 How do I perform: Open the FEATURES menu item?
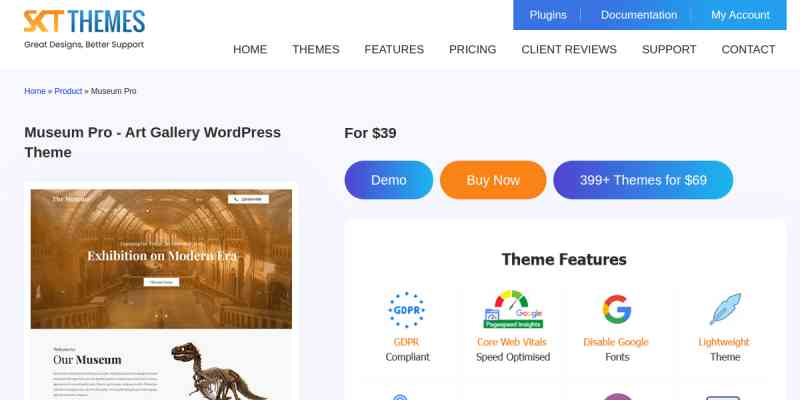pos(394,49)
